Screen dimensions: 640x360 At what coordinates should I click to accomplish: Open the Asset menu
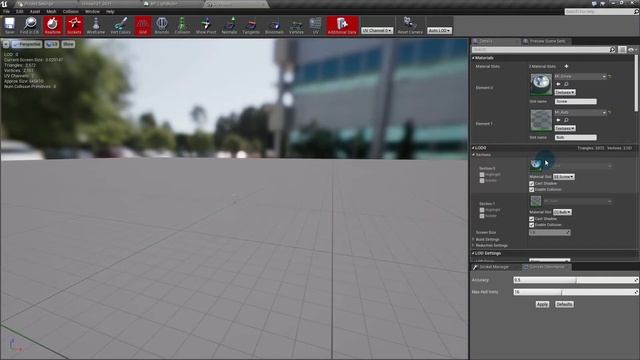(35, 11)
